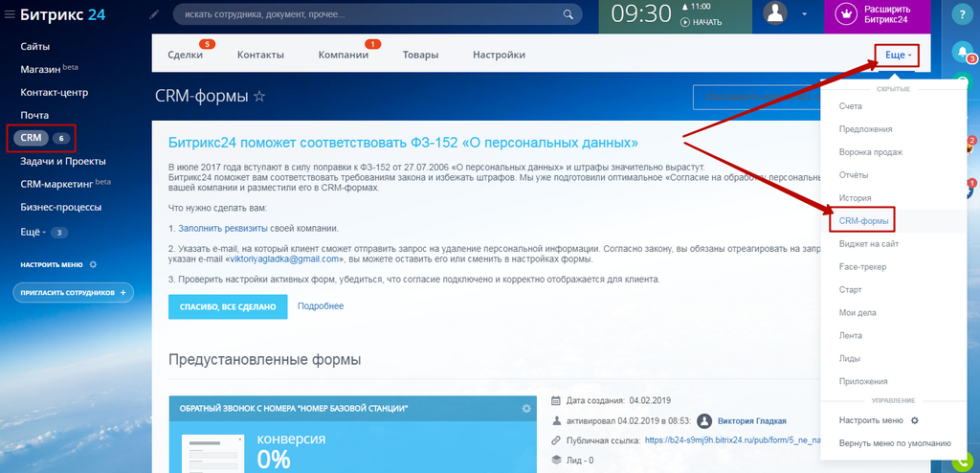Select Счета in the dropdown menu
Image resolution: width=980 pixels, height=473 pixels.
(x=850, y=106)
